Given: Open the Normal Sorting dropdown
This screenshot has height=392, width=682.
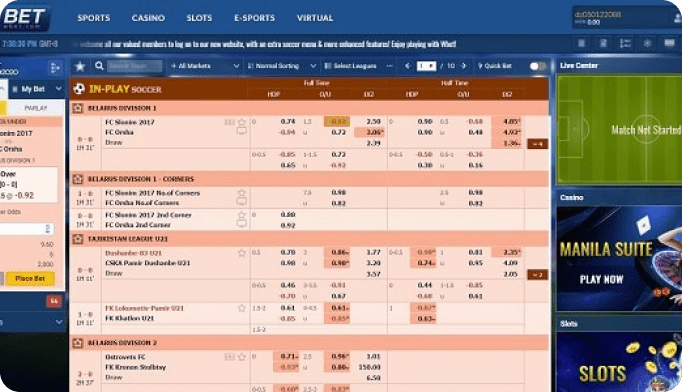Looking at the screenshot, I should [x=281, y=66].
